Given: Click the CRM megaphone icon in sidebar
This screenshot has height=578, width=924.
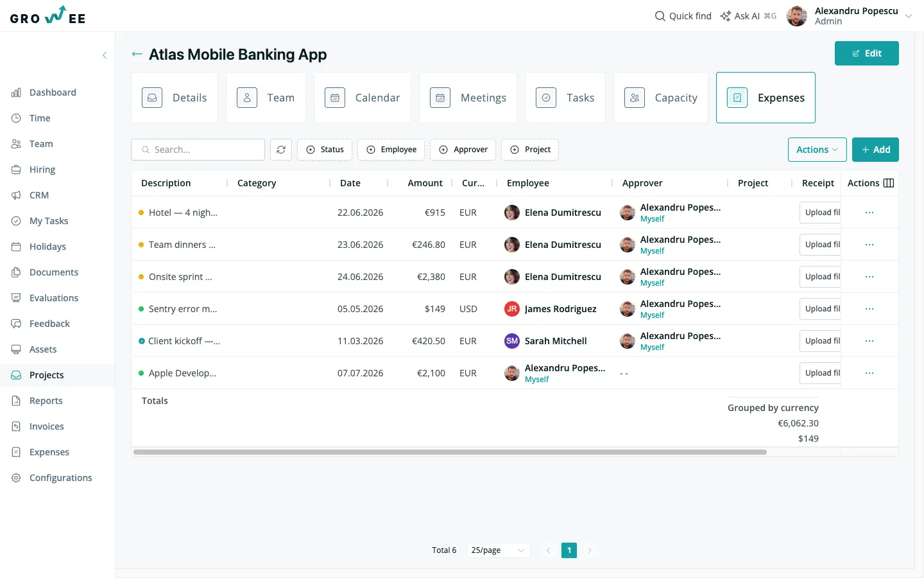Looking at the screenshot, I should coord(16,195).
